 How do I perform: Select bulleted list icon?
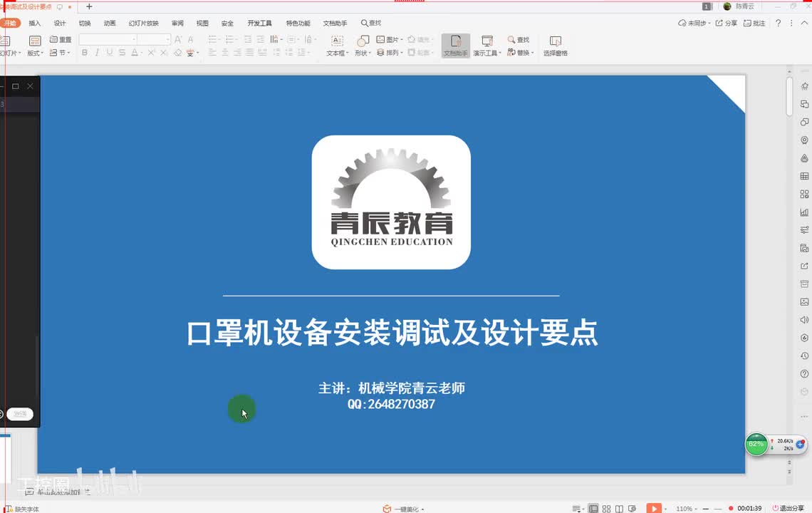tap(214, 39)
